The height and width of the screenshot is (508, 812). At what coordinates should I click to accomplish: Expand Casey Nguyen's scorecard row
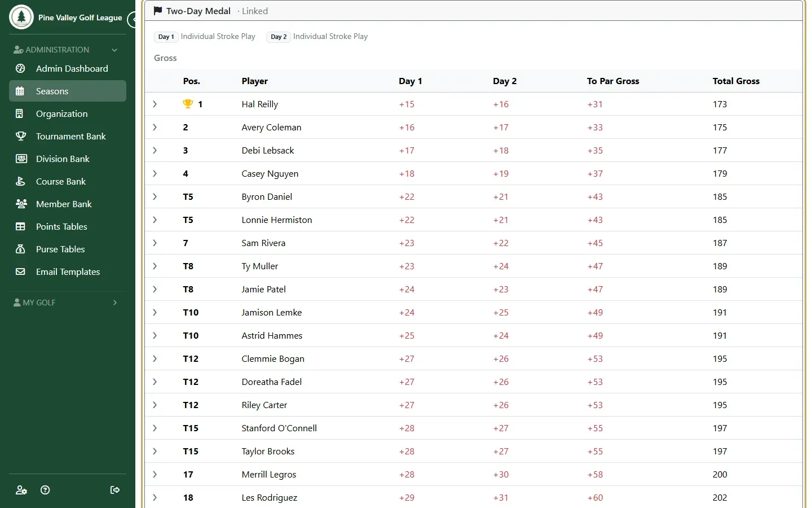click(155, 173)
